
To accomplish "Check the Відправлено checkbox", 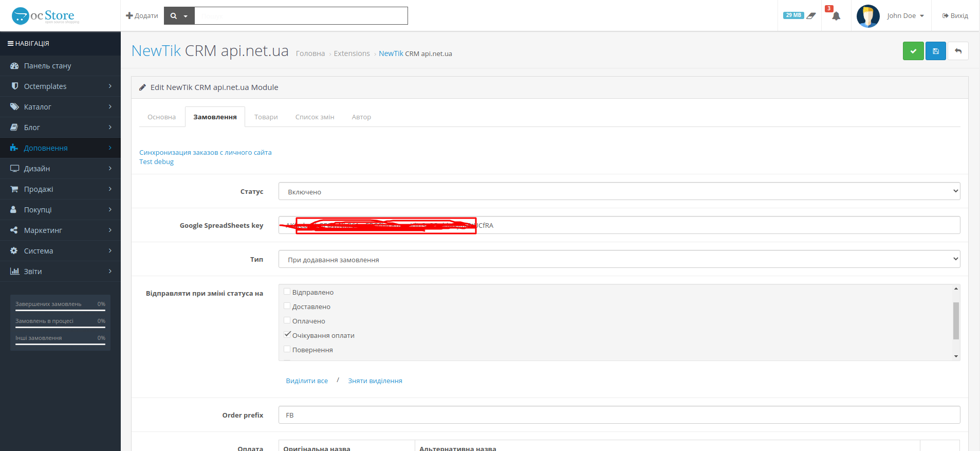I will coord(287,292).
